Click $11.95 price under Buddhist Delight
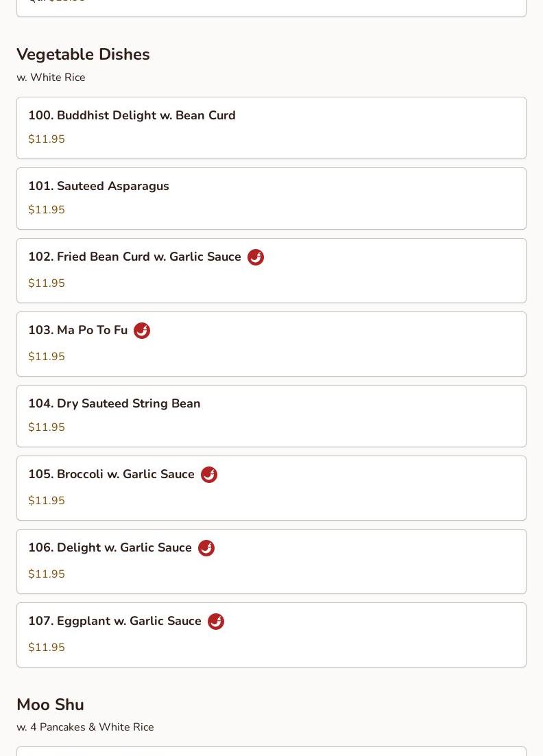543x756 pixels. point(47,139)
